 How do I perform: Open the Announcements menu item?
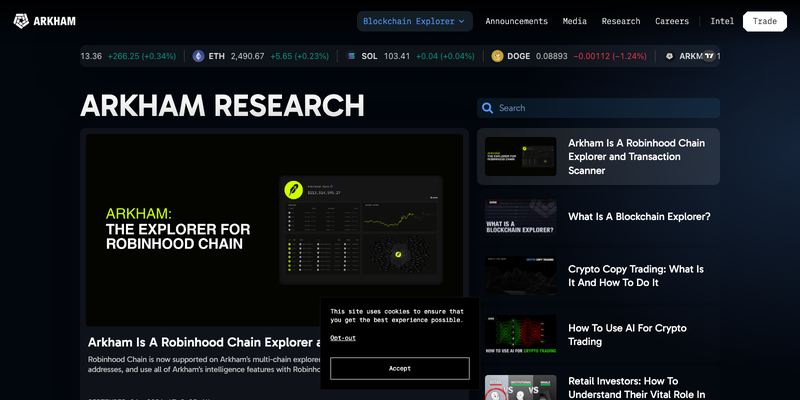(x=516, y=21)
